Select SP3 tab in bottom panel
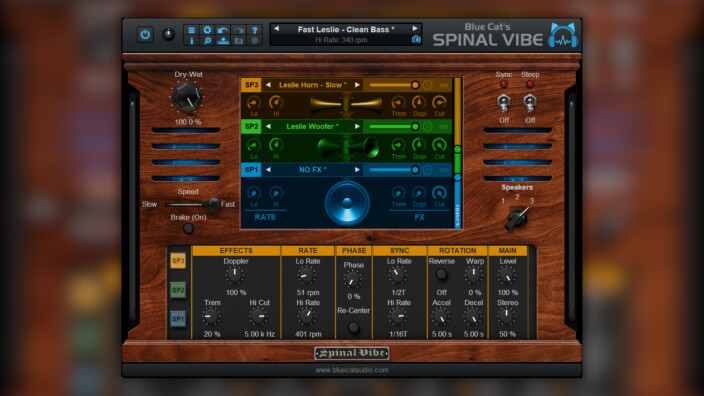The image size is (704, 396). coord(178,261)
